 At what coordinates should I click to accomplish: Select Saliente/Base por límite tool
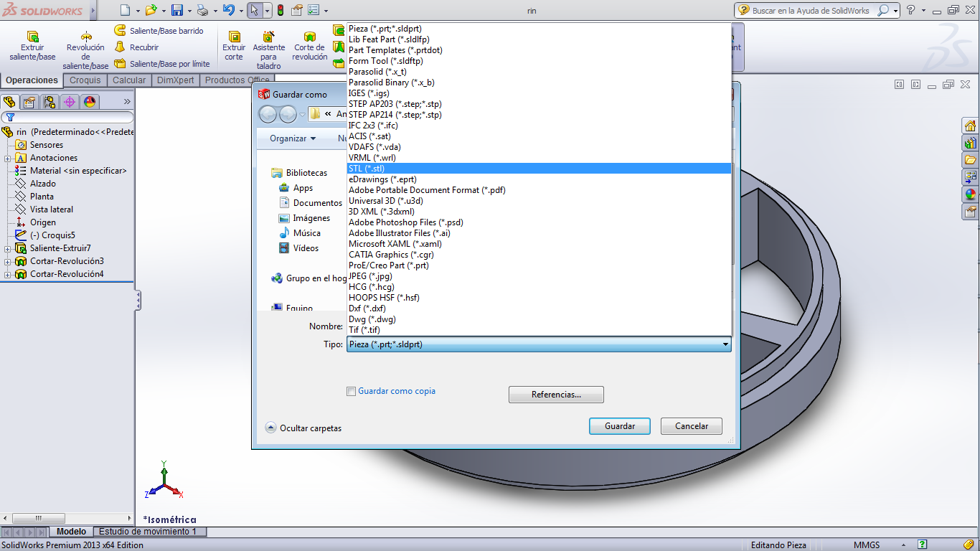[162, 64]
